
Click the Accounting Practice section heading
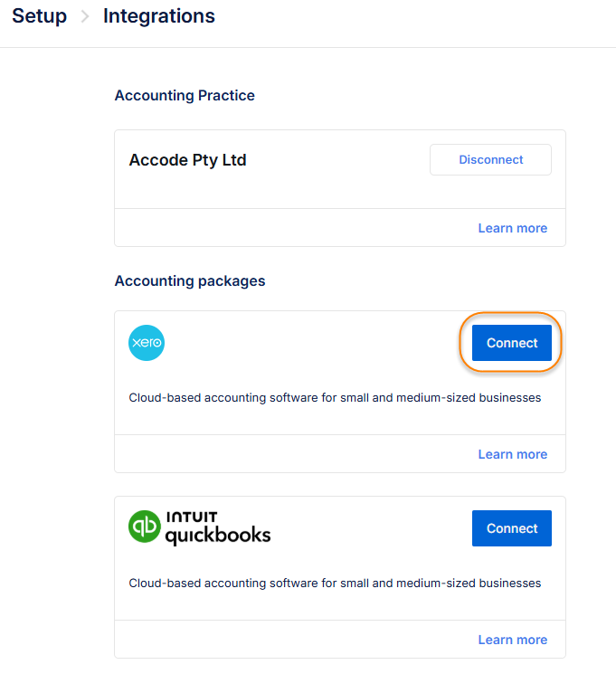[185, 96]
